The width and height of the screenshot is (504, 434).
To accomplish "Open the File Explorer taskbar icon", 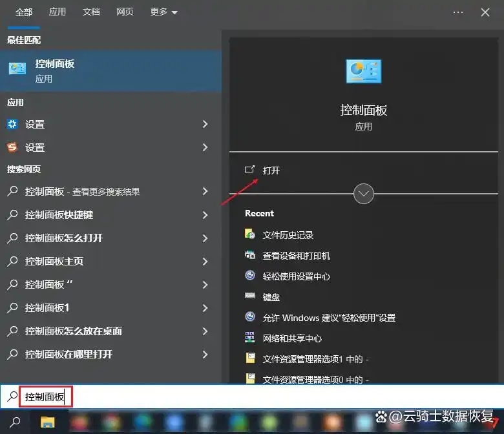I will pos(48,422).
